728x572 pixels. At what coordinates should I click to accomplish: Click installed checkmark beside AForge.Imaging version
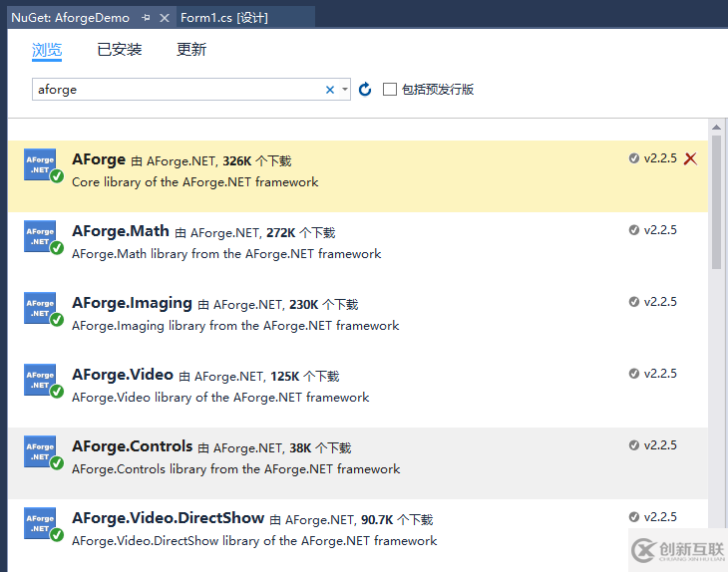pos(633,302)
